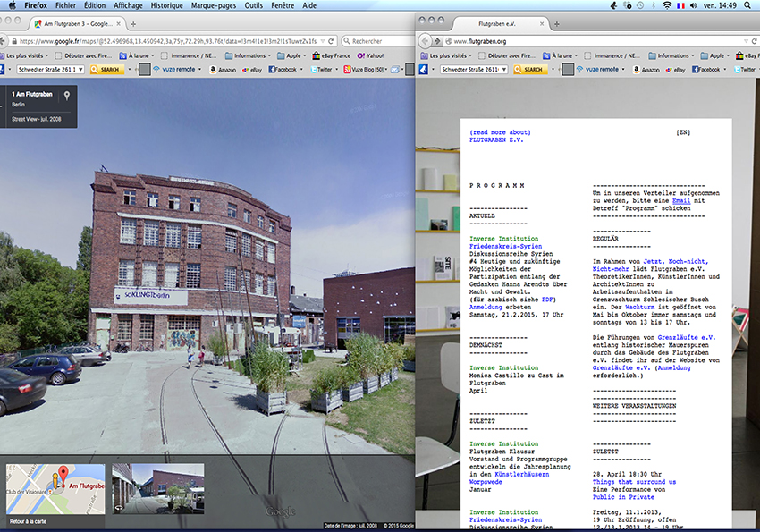Open the Marque-pages menu
The height and width of the screenshot is (532, 760).
click(x=214, y=5)
